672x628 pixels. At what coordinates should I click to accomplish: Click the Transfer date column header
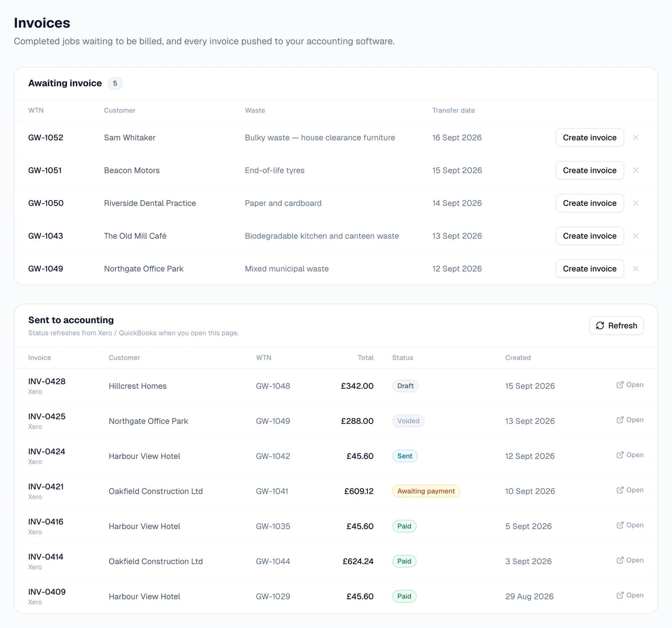coord(454,110)
